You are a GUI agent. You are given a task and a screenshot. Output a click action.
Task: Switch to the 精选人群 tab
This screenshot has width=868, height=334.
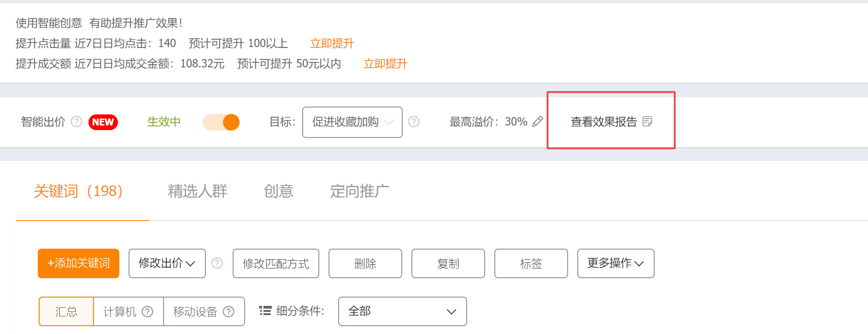[x=198, y=191]
